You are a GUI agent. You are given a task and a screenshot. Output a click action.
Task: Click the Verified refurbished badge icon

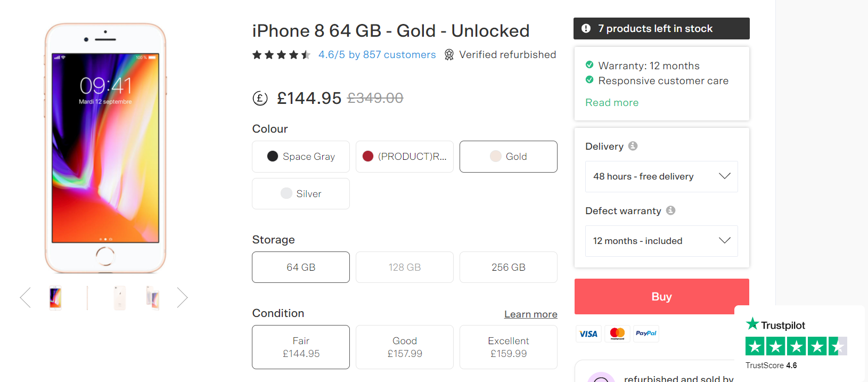tap(449, 55)
